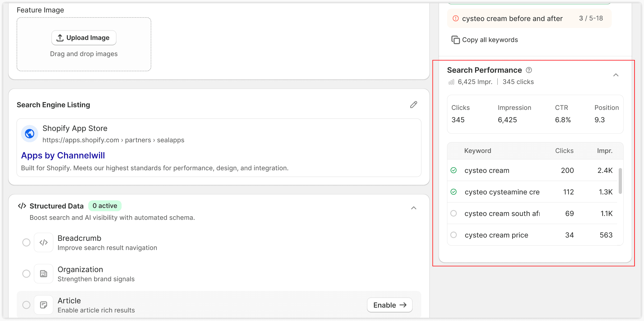Click the Impr. column header
Screen dimensions: 644x321
point(605,151)
